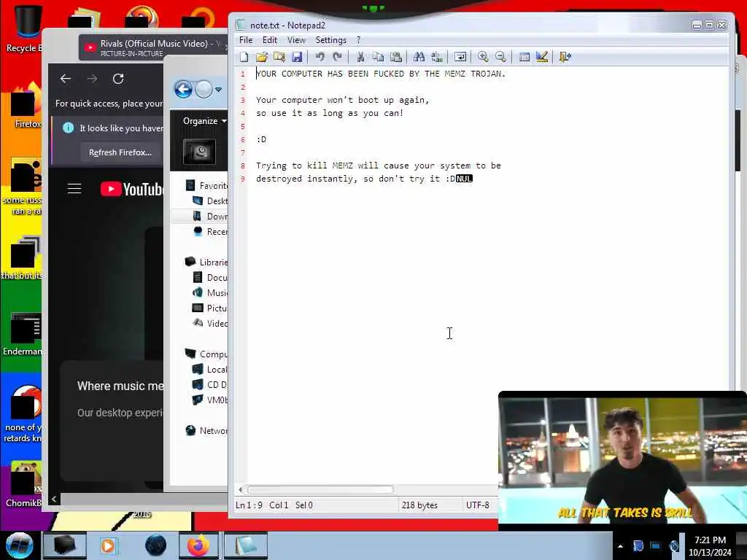Open the ? help menu in Notepad2
This screenshot has height=560, width=747.
pyautogui.click(x=359, y=40)
